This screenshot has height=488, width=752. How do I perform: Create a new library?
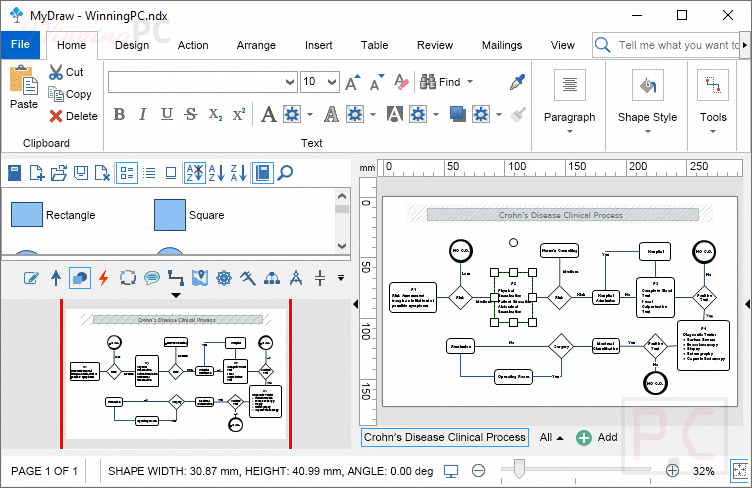(37, 173)
